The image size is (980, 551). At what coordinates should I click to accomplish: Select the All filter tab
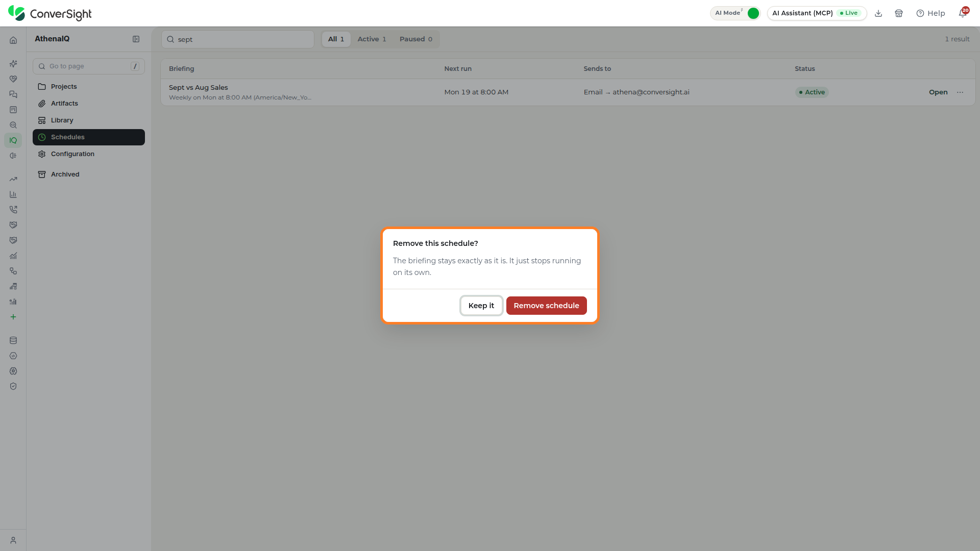(336, 39)
